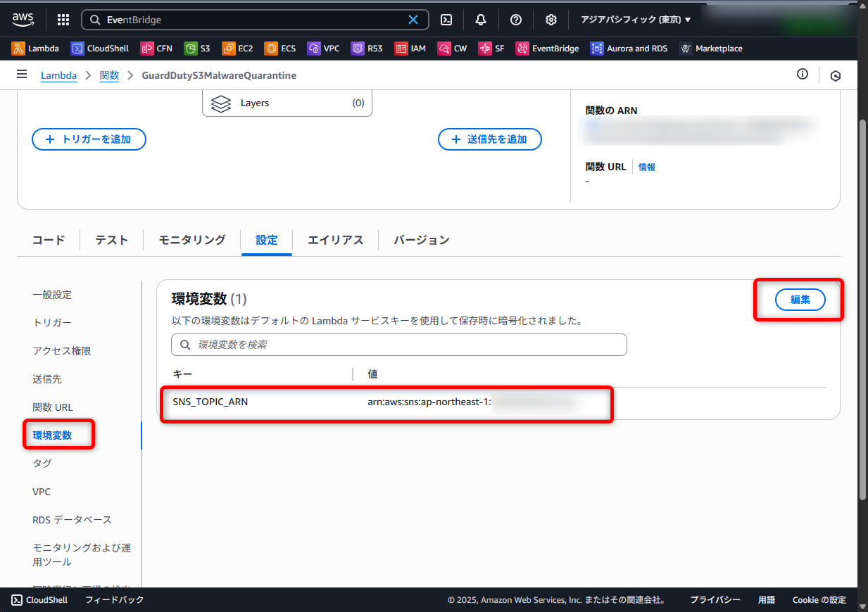
Task: Click the 関数 breadcrumb link
Action: click(109, 75)
